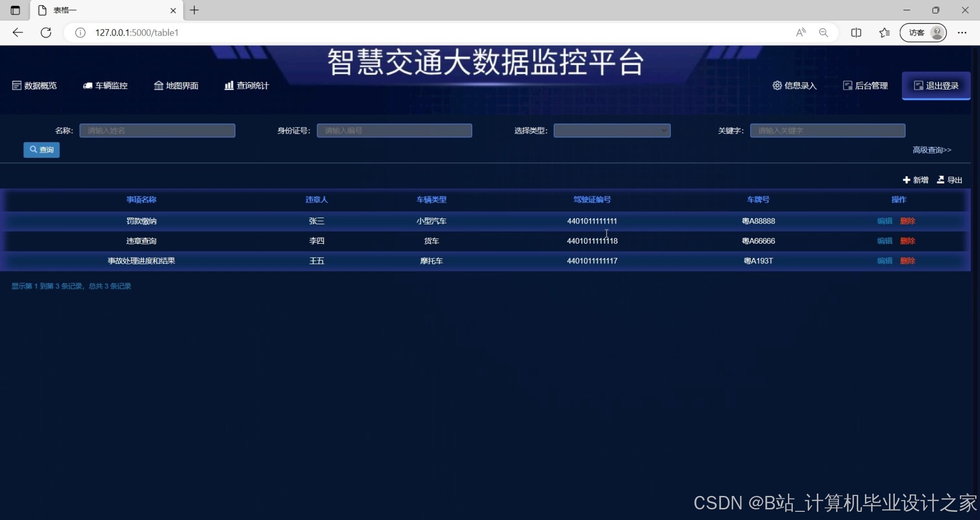
Task: View site information icon in address bar
Action: 80,32
